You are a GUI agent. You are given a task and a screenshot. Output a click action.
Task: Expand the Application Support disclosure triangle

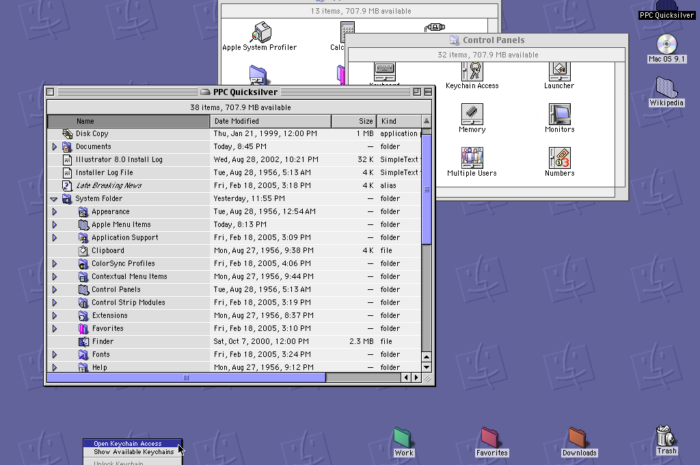54,237
